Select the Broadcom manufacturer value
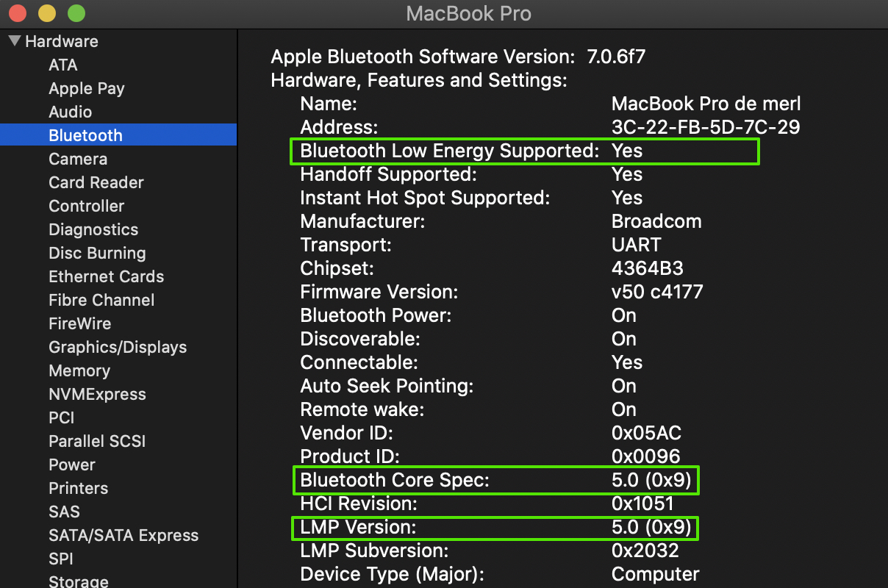 point(656,221)
